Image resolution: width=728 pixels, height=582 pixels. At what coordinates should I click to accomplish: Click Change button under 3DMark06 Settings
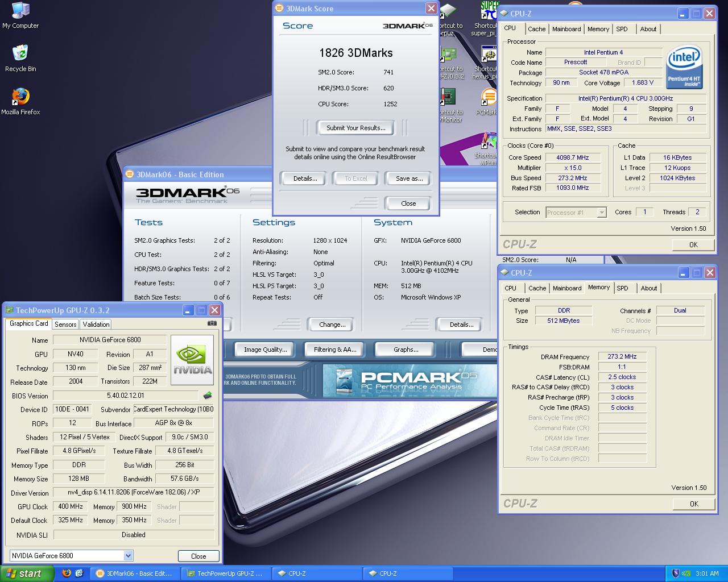tap(332, 325)
